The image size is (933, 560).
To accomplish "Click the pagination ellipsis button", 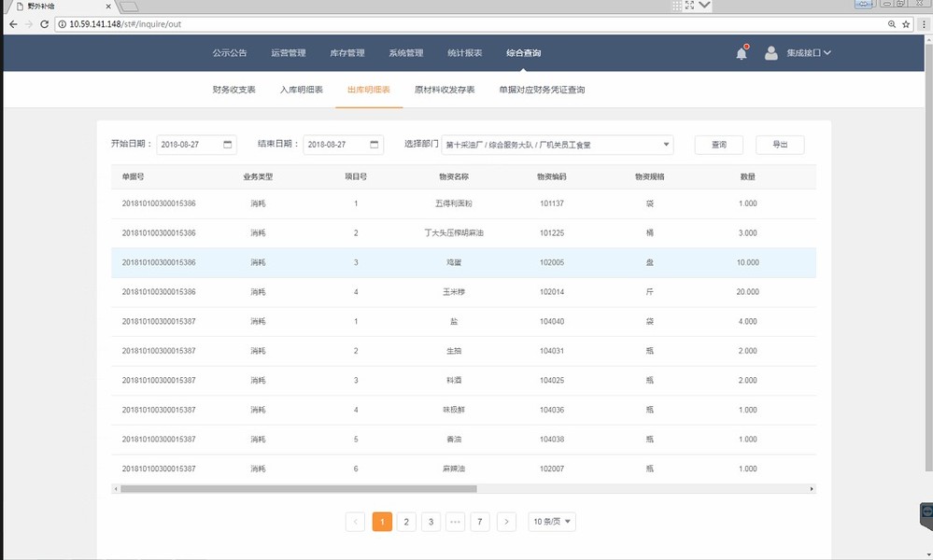I will pos(455,522).
